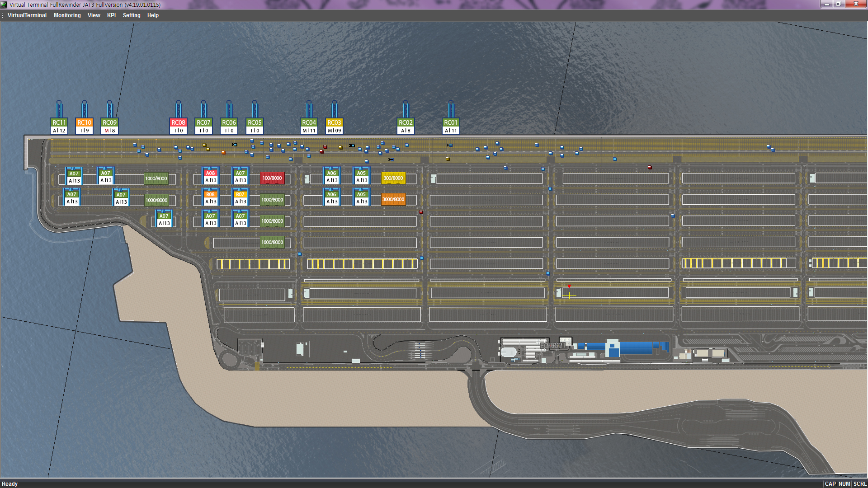The height and width of the screenshot is (488, 868).
Task: Click the yellow B07 yard crane
Action: pyautogui.click(x=240, y=194)
